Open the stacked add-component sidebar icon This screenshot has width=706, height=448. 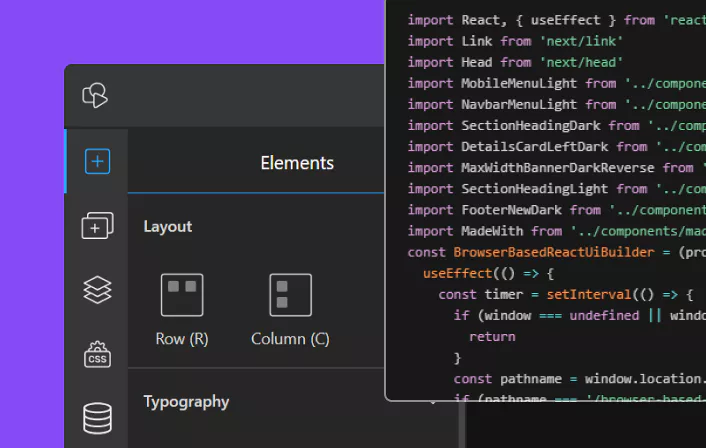tap(97, 226)
